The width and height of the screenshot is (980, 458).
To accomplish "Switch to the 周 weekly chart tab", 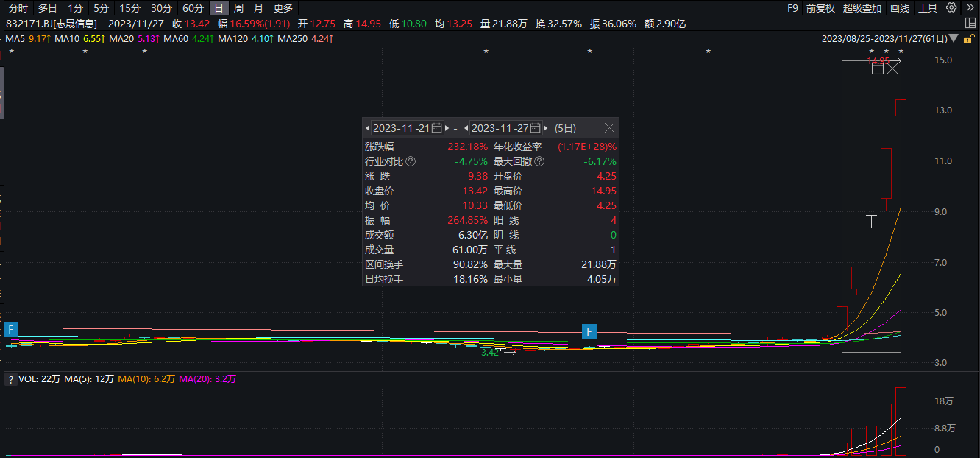I will pyautogui.click(x=238, y=8).
